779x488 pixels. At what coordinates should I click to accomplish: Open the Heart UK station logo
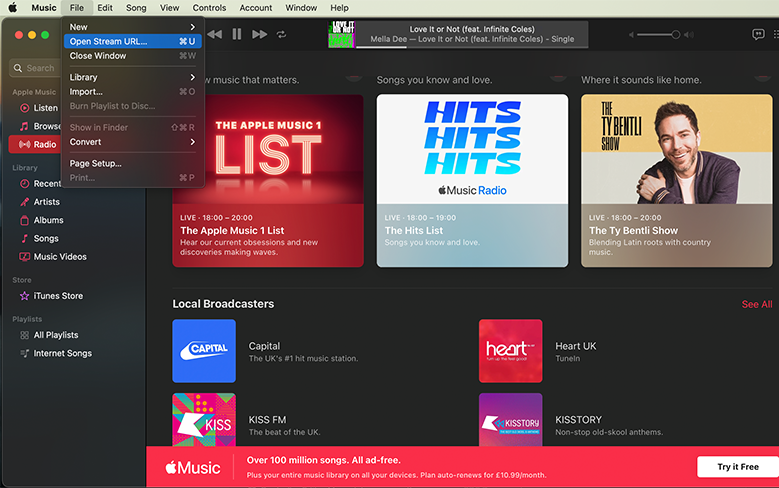tap(510, 351)
